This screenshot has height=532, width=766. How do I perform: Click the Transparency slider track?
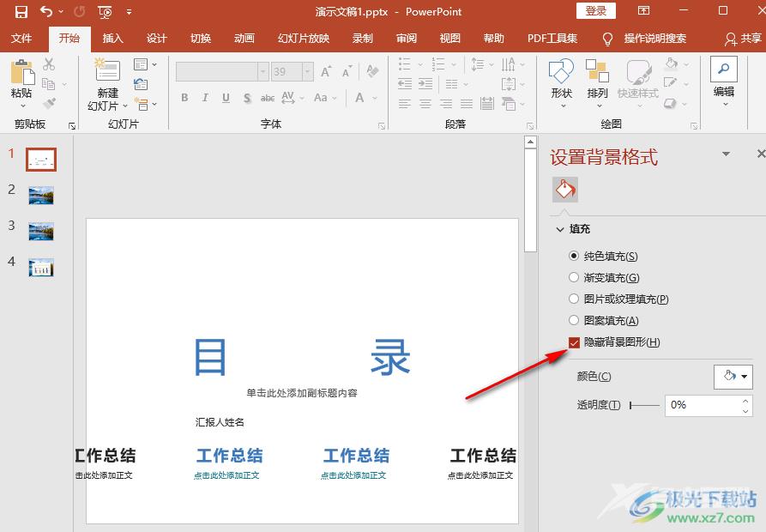pos(645,405)
